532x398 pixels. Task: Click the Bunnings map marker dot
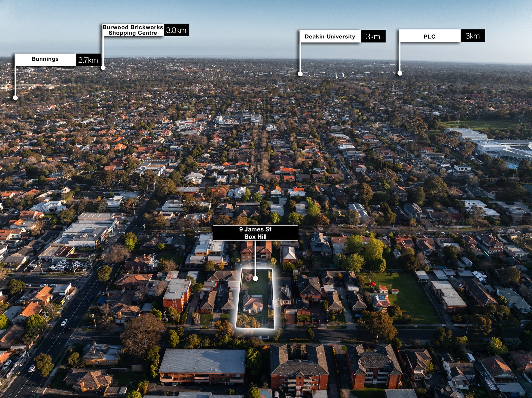[15, 98]
